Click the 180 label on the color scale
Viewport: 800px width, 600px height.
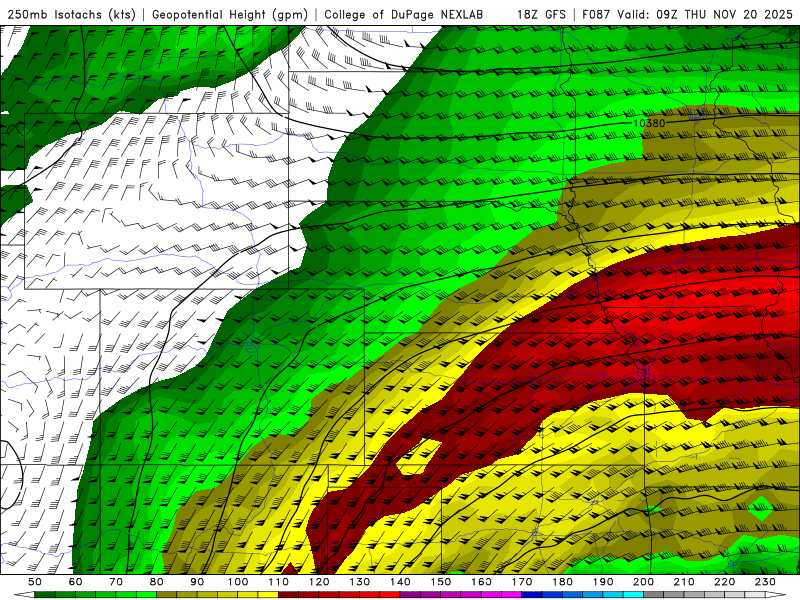pos(563,582)
